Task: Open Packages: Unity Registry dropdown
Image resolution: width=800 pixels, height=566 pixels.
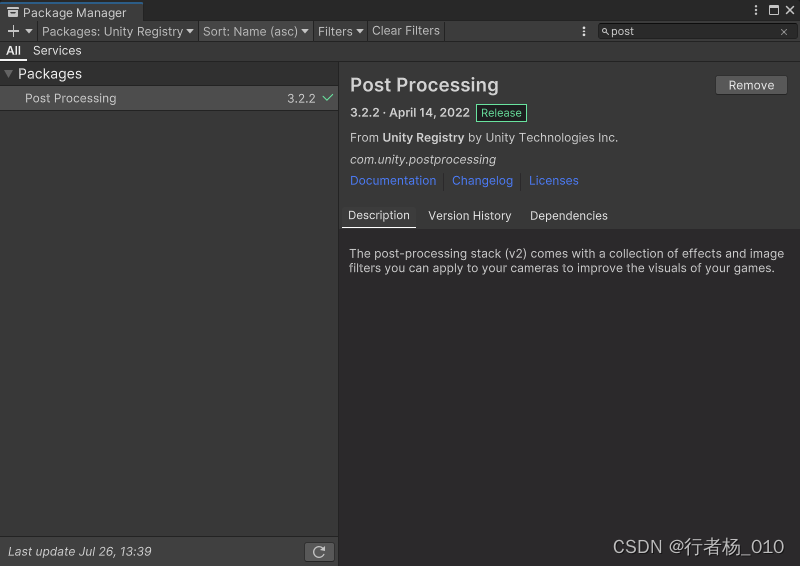Action: click(x=117, y=31)
